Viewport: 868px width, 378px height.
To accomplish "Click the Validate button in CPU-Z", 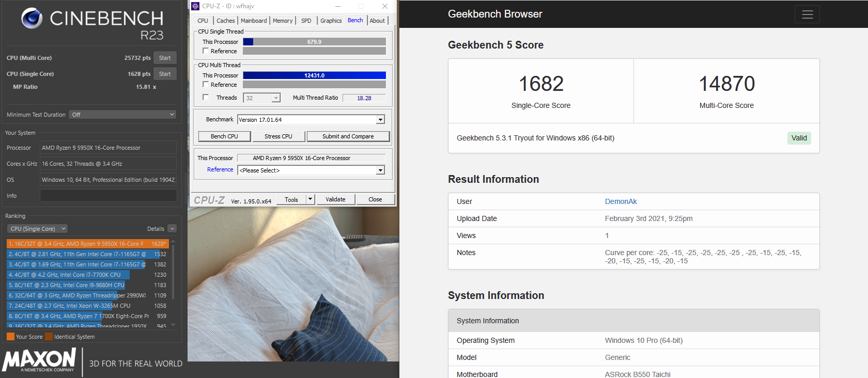I will [335, 199].
